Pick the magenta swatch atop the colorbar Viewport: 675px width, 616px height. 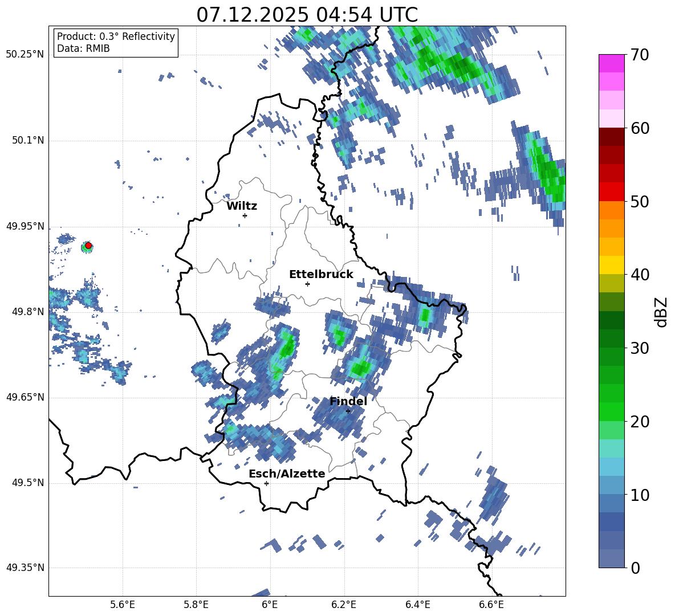611,64
